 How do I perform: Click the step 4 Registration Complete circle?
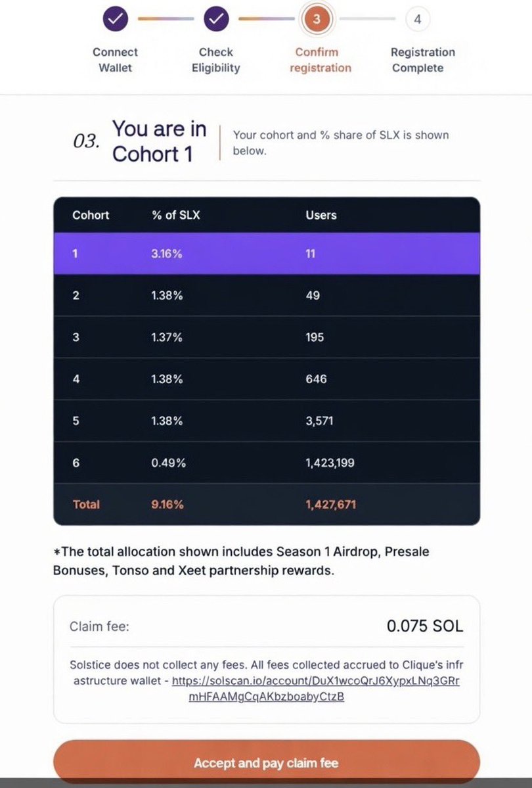coord(418,19)
